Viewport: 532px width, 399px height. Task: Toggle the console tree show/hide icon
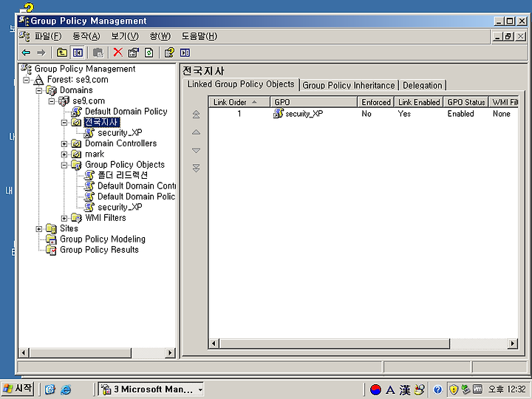click(x=78, y=52)
